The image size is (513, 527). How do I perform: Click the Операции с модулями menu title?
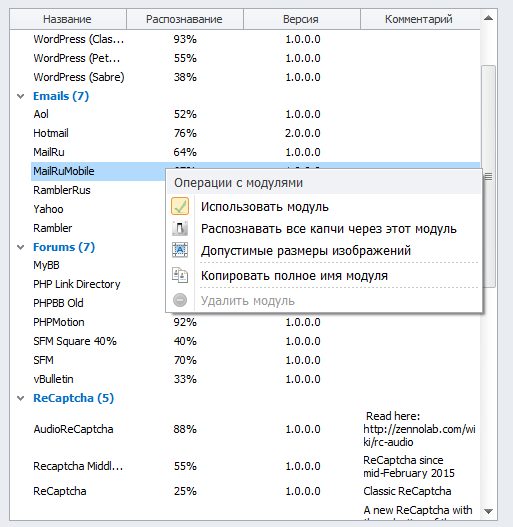tap(238, 183)
